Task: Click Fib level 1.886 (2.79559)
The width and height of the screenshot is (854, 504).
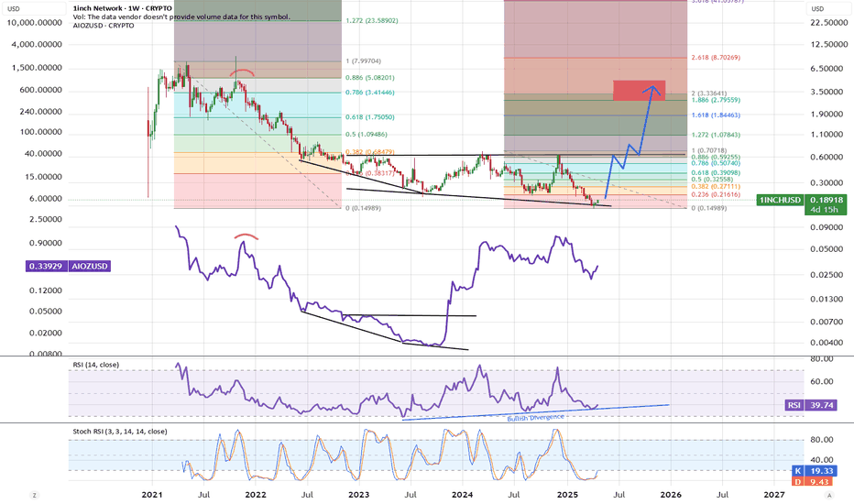Action: click(716, 100)
